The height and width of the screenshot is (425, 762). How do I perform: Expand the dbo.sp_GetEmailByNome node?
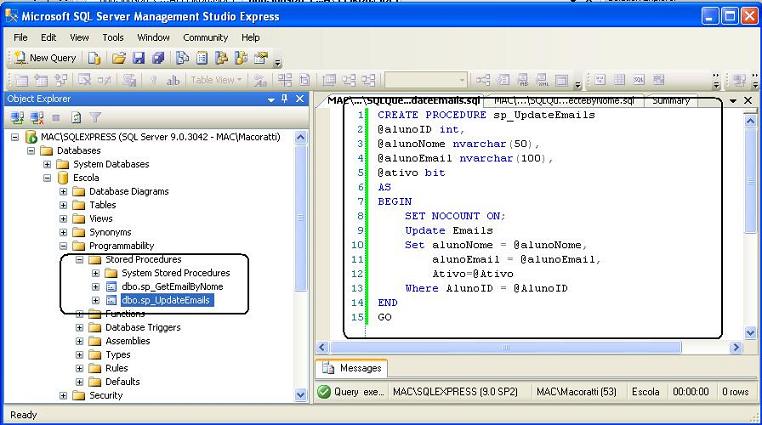tap(96, 287)
